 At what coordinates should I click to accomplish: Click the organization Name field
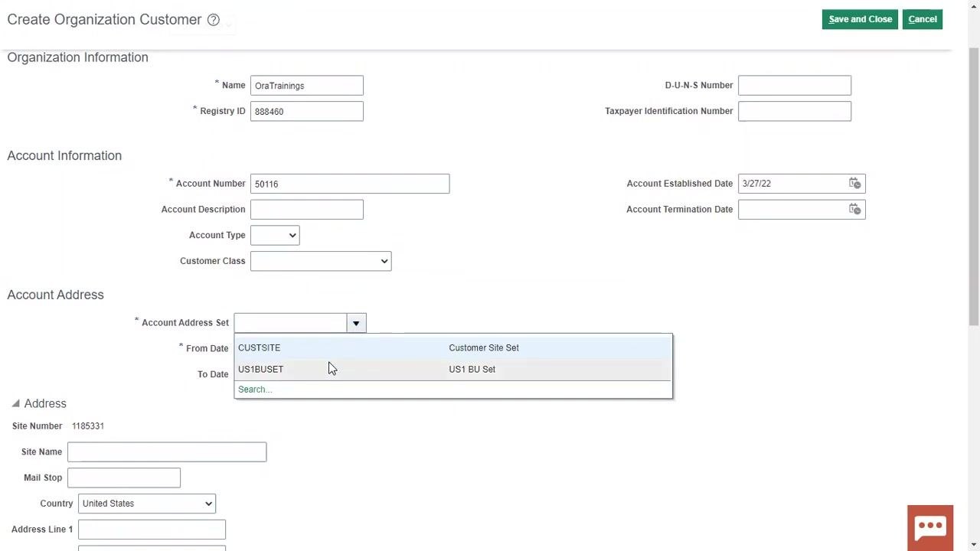[307, 86]
